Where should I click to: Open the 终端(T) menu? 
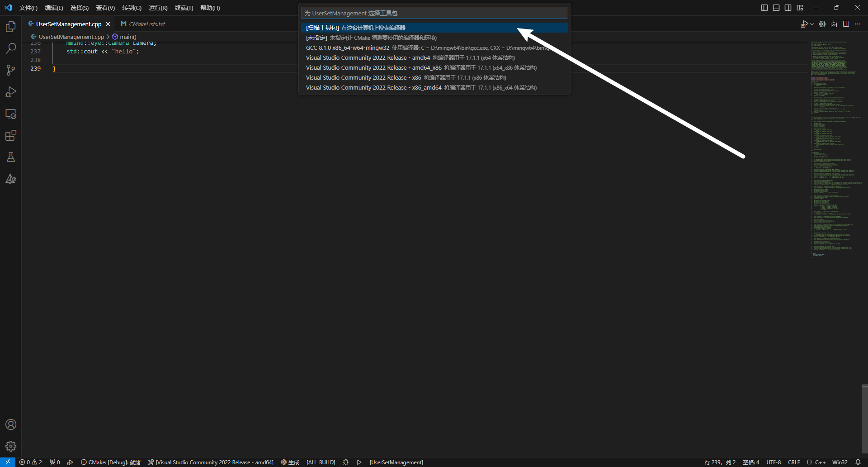coord(184,8)
